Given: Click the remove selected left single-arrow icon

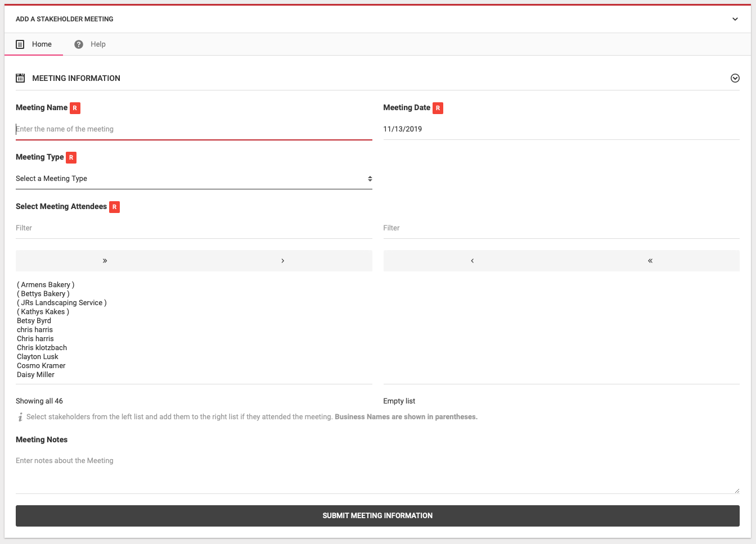Looking at the screenshot, I should click(x=472, y=261).
